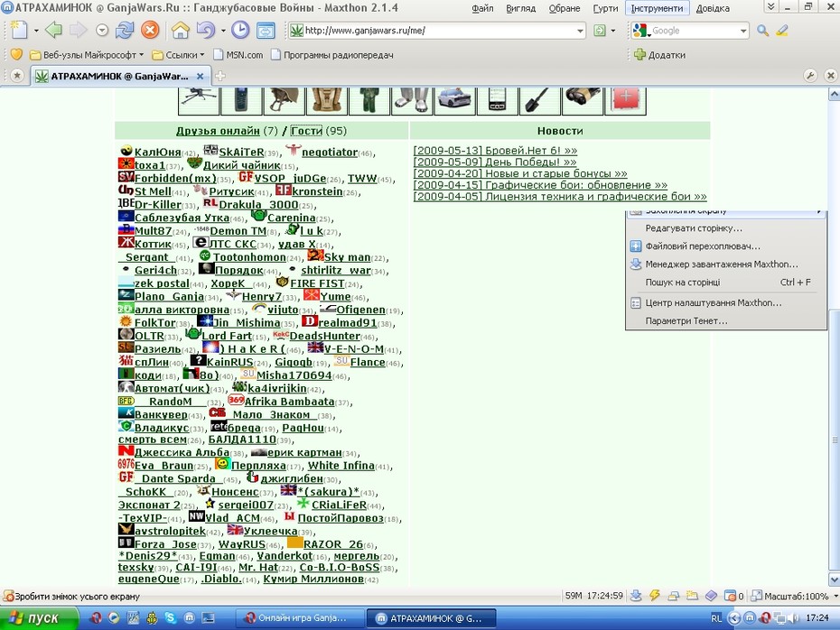Click in the address bar URL field
The image size is (840, 630).
(436, 31)
